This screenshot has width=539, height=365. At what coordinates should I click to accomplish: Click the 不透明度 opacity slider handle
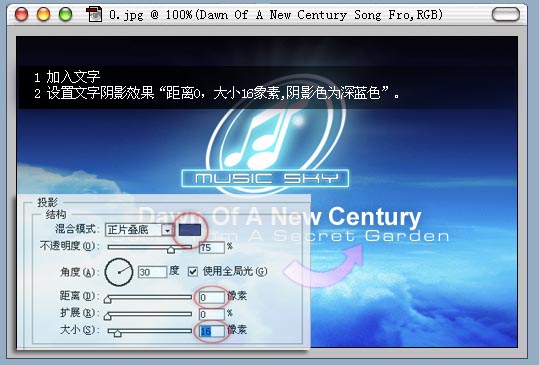(x=170, y=250)
